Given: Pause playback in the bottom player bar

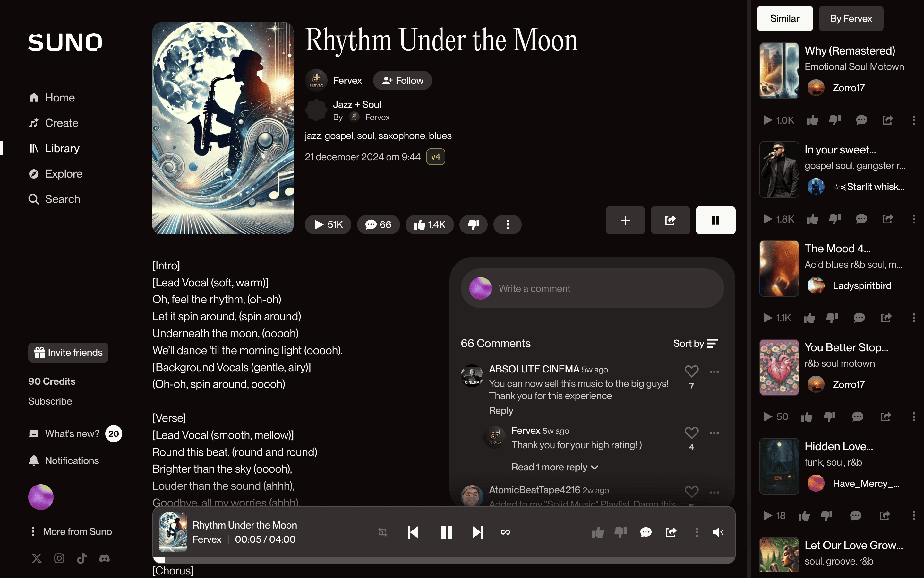Looking at the screenshot, I should (x=446, y=532).
